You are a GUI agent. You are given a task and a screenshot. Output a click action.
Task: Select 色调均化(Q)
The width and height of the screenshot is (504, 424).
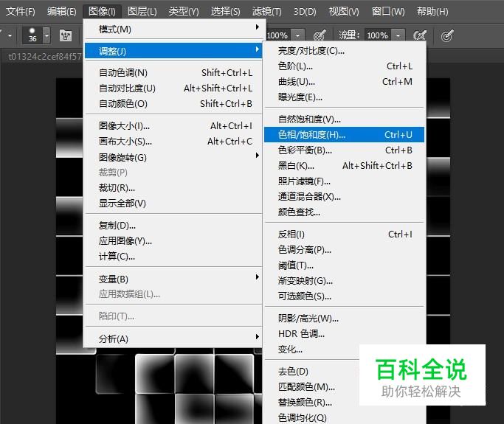pyautogui.click(x=345, y=417)
